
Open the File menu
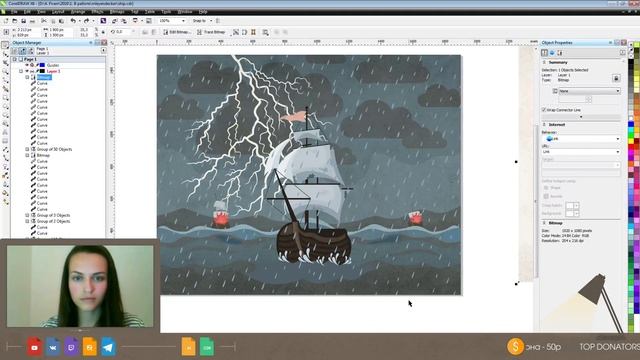tap(14, 12)
